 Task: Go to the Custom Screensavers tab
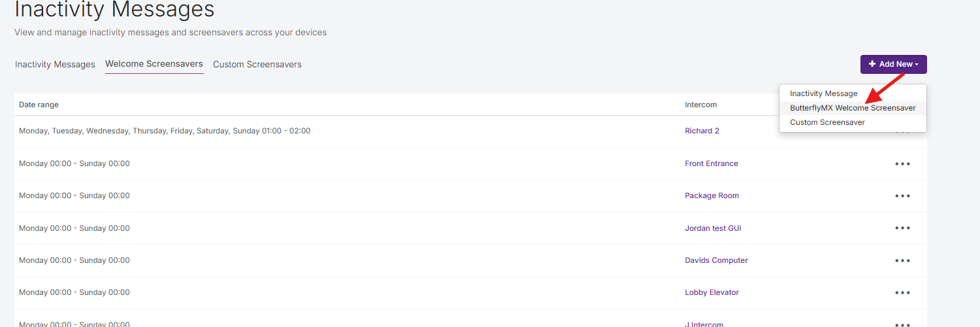pos(257,64)
